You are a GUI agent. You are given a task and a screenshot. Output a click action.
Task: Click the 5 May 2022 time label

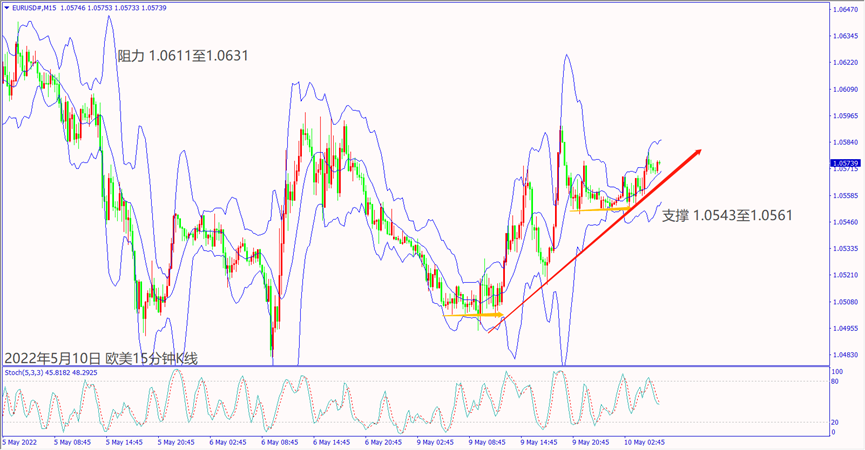point(22,441)
